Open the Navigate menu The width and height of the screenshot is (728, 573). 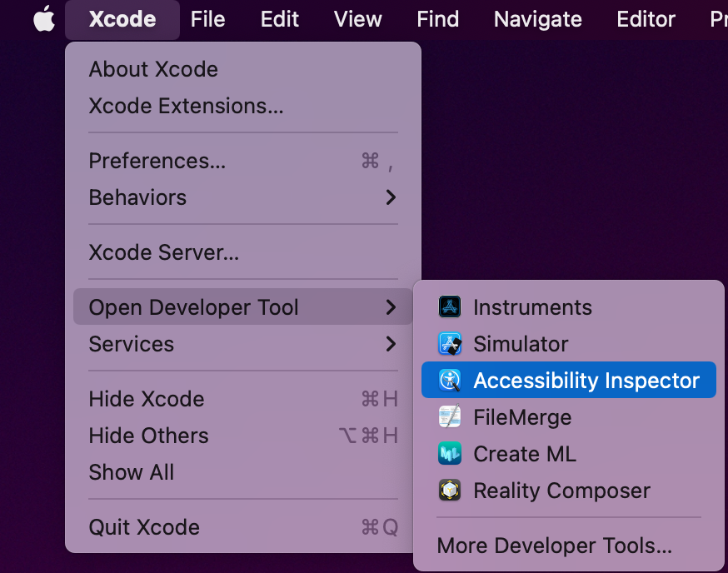pos(537,19)
